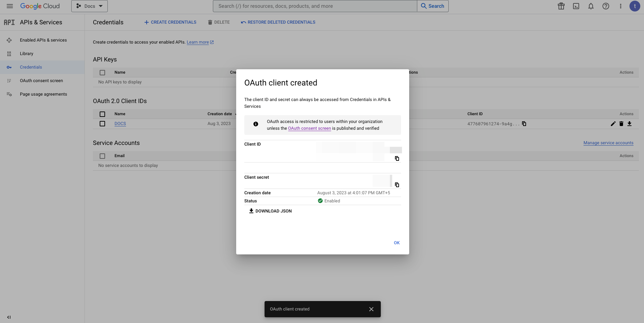This screenshot has width=644, height=323.
Task: Click the Credentials key icon
Action: (9, 67)
